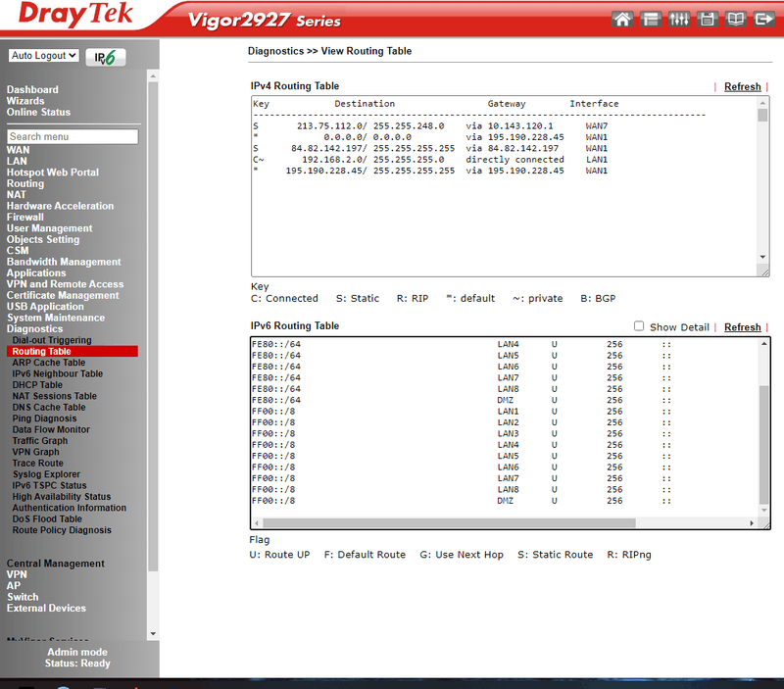
Task: Open the Dashboard menu item
Action: tap(32, 89)
